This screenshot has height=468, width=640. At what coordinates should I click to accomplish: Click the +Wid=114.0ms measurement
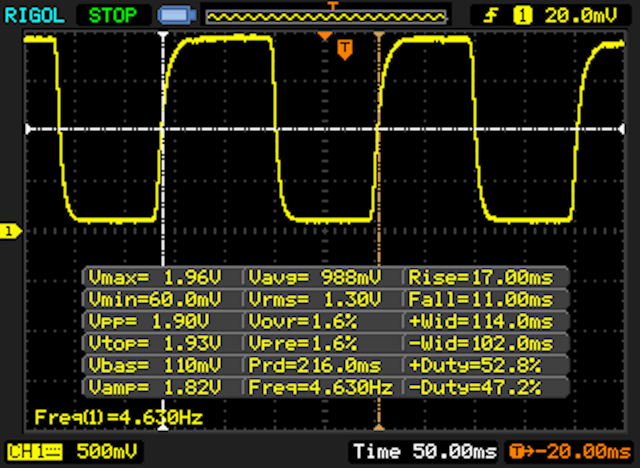(481, 322)
